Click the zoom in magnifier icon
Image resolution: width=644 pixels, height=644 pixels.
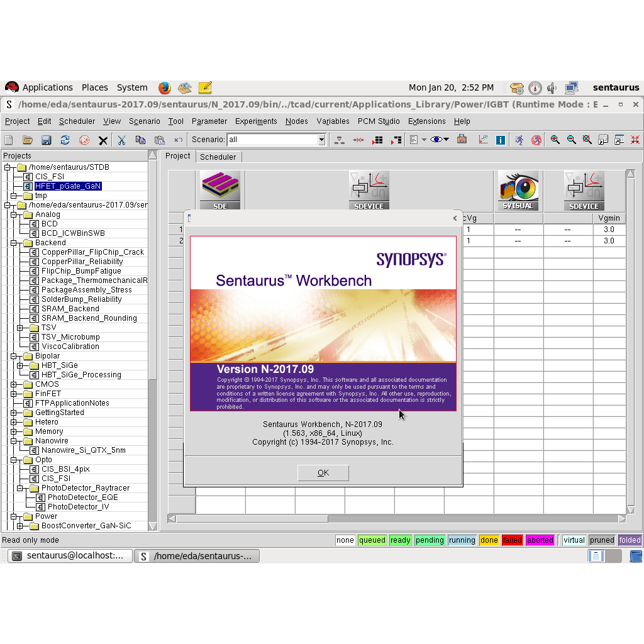(x=555, y=140)
